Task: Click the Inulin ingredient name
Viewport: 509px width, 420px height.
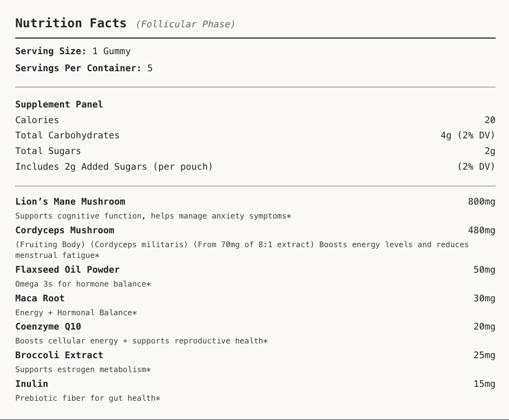Action: coord(31,384)
